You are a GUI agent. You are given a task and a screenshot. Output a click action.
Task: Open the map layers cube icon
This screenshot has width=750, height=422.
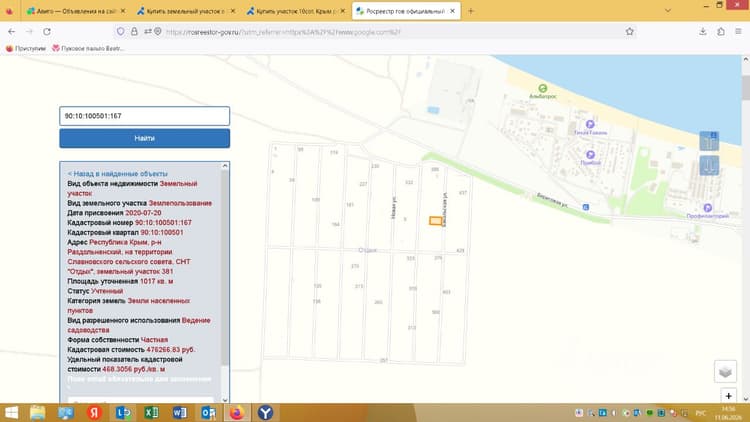pyautogui.click(x=725, y=371)
